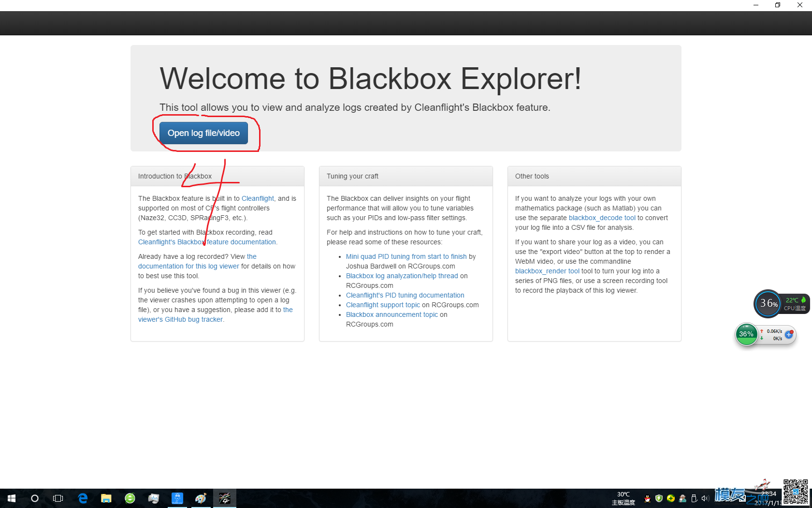
Task: Open Cleanflight support topic link
Action: point(383,305)
